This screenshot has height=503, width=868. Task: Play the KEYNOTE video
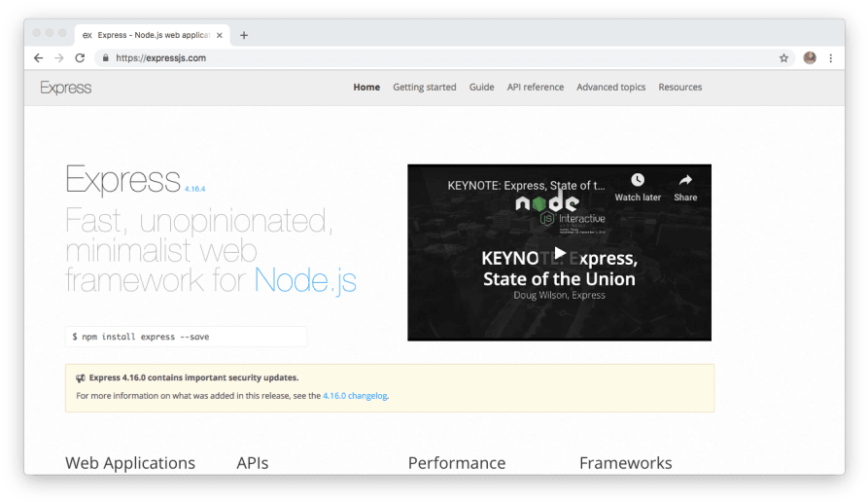[559, 254]
